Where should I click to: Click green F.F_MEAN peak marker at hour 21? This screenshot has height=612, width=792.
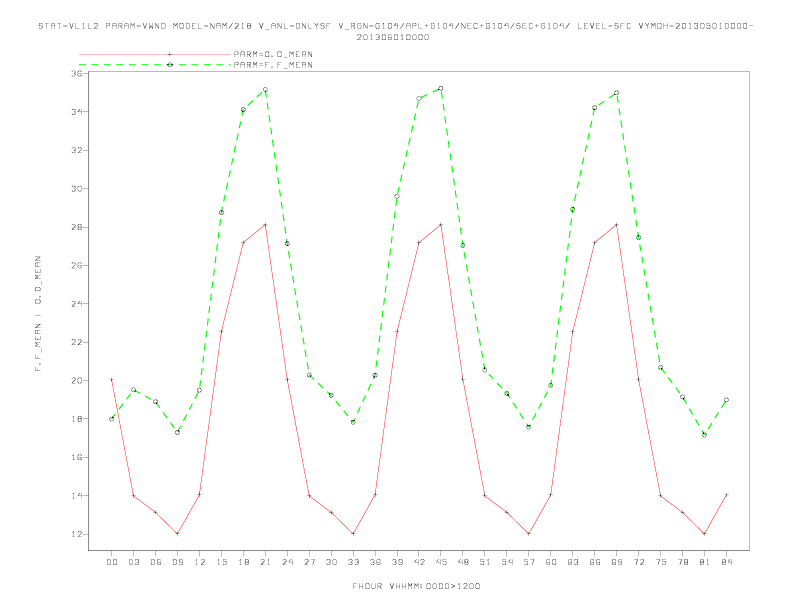(265, 90)
